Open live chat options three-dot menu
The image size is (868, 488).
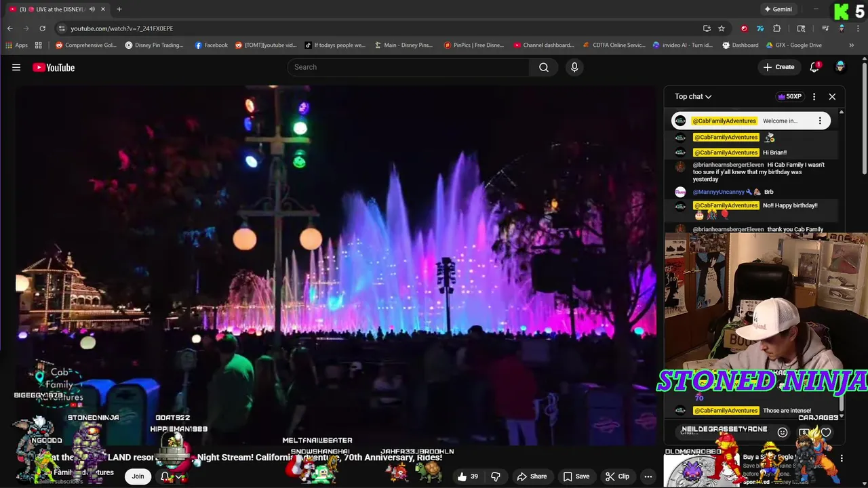(814, 96)
